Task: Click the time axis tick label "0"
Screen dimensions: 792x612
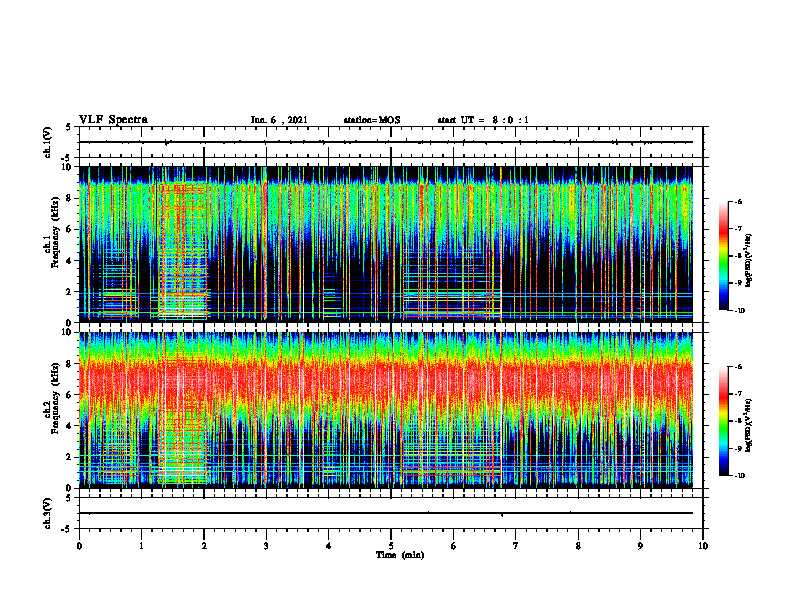Action: [79, 546]
